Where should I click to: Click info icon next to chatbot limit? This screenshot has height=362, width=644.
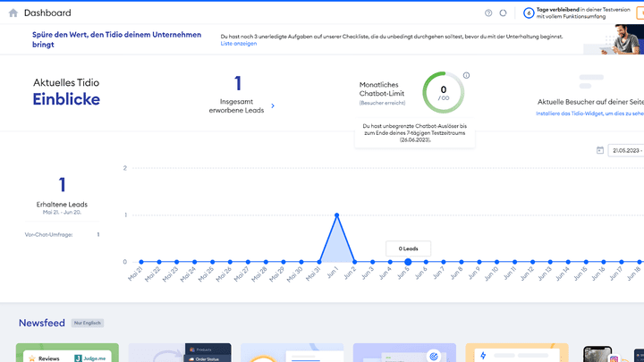tap(466, 76)
